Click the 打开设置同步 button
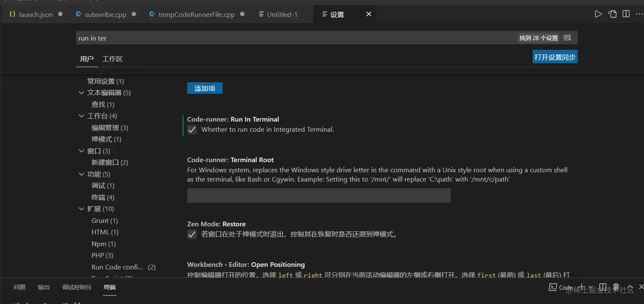644x304 pixels. (555, 56)
